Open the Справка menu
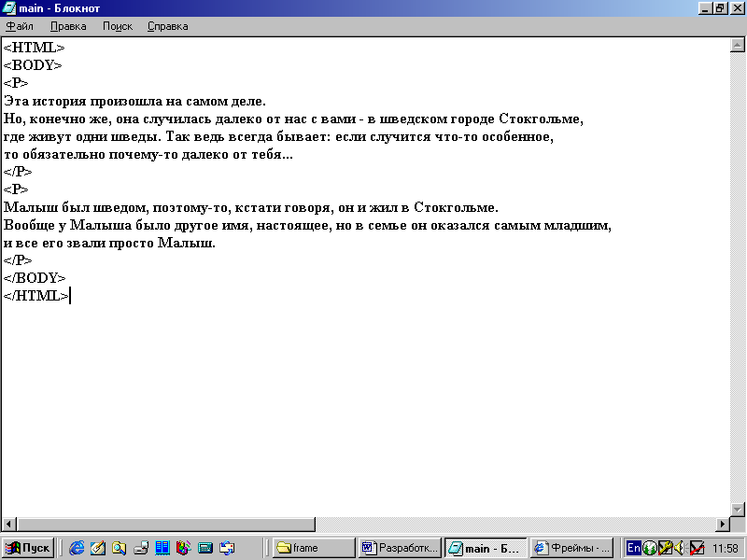The width and height of the screenshot is (747, 560). (168, 26)
